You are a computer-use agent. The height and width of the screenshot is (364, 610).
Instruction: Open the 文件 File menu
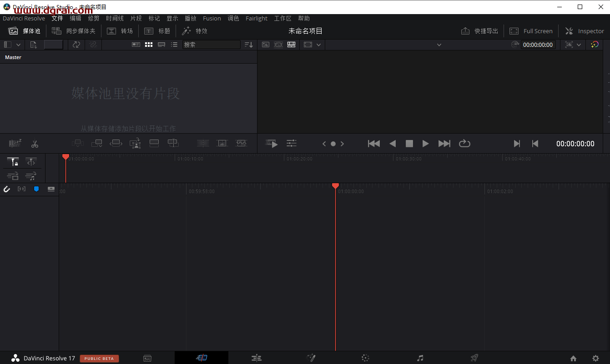(57, 18)
